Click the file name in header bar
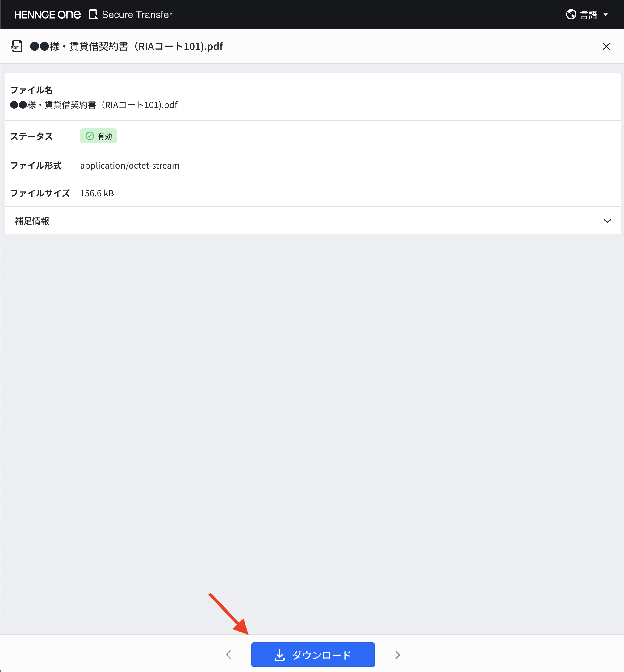 pos(126,46)
